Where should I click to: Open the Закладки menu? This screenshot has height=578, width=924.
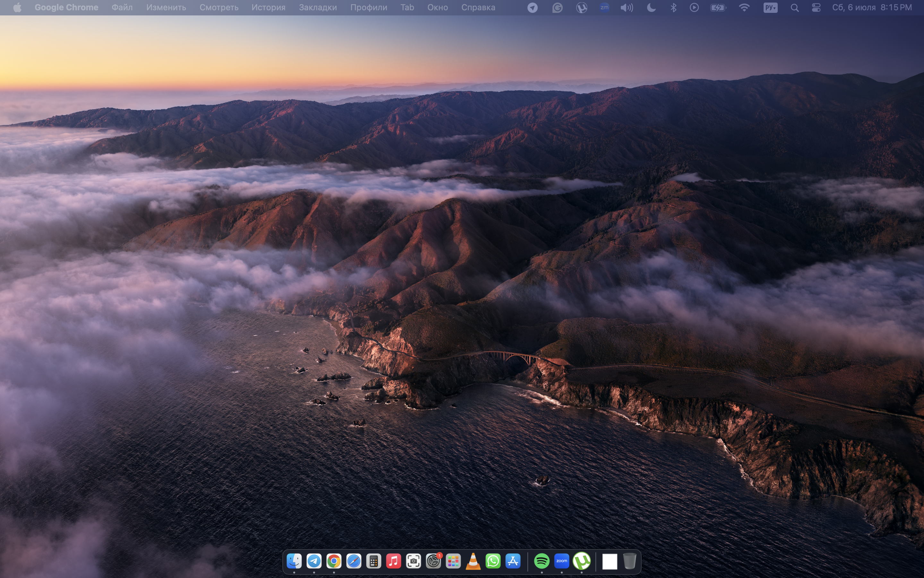click(x=318, y=7)
